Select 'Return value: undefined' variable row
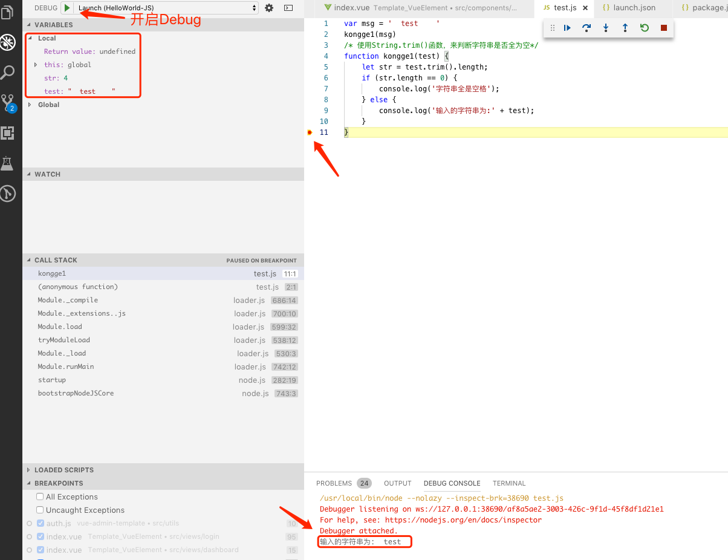 (x=163, y=51)
